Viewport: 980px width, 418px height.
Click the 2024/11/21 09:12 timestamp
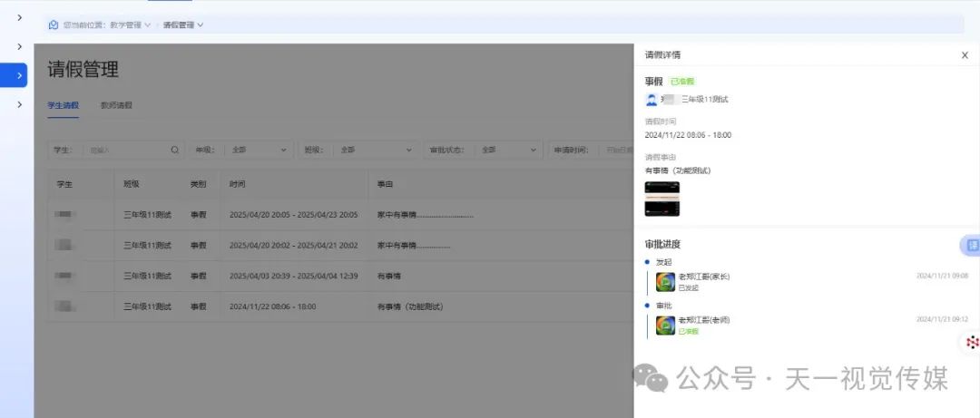click(942, 319)
